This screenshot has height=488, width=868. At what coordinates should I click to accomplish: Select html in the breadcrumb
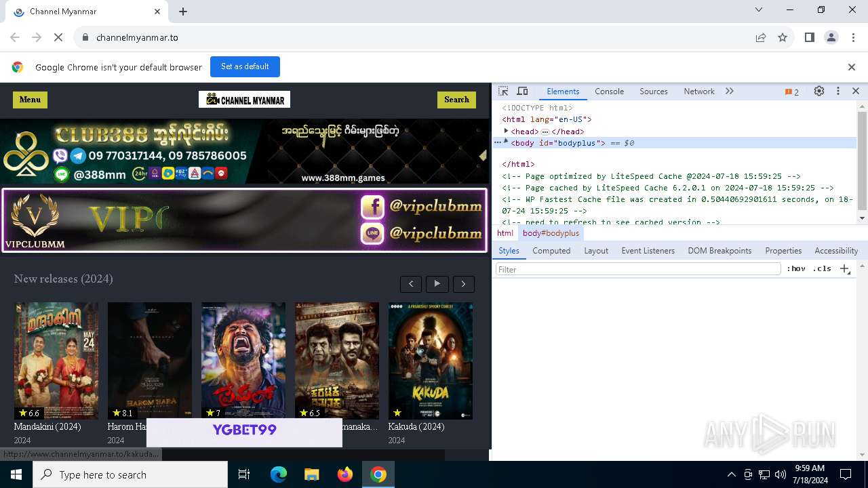coord(505,233)
